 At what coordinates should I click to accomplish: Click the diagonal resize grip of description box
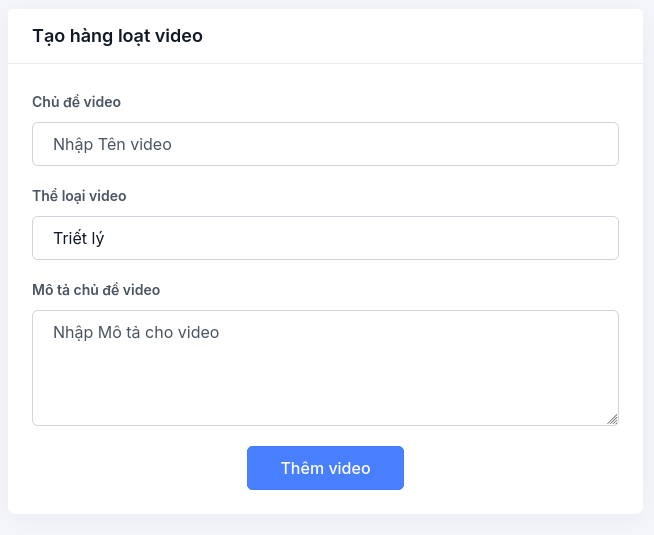(612, 419)
